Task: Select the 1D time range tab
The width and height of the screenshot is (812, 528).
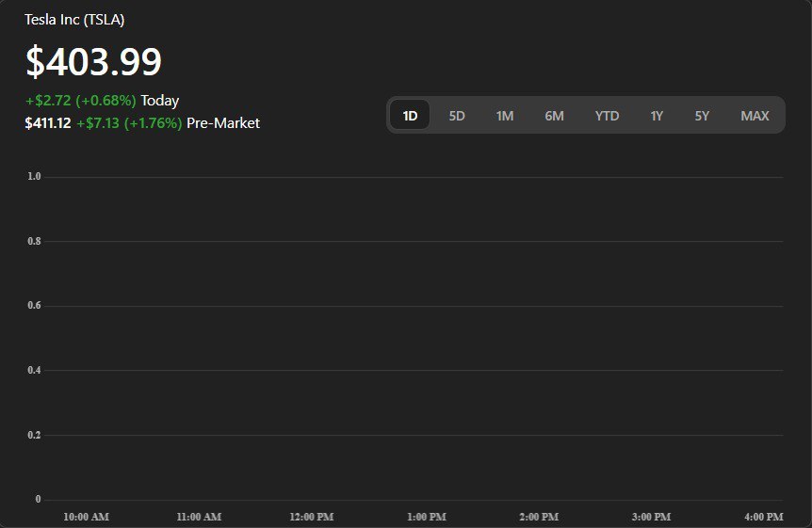Action: (x=410, y=115)
